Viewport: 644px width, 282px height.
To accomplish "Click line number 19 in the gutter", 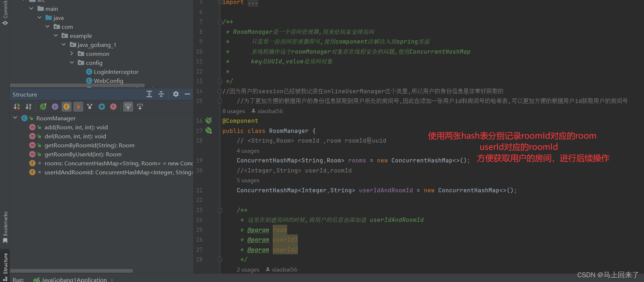I will (199, 160).
